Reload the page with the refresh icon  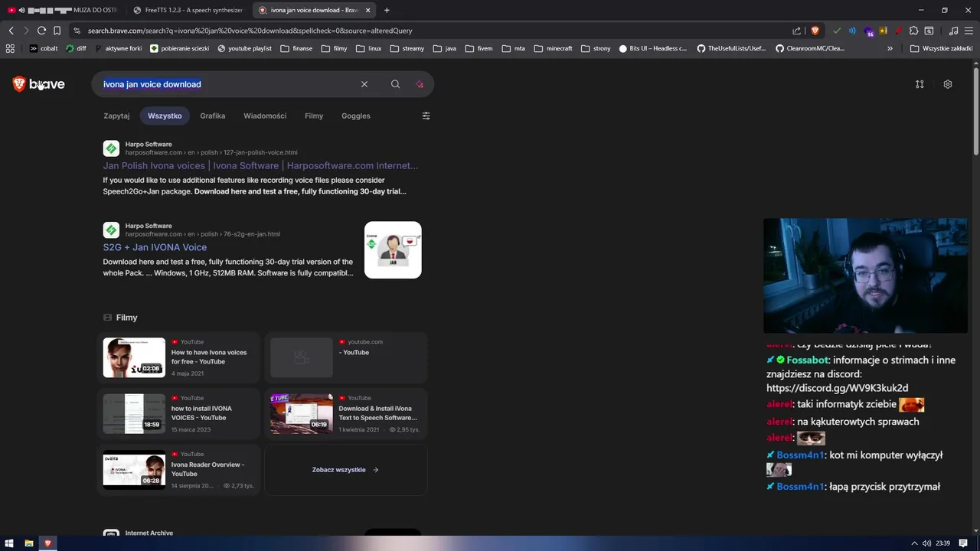coord(41,31)
